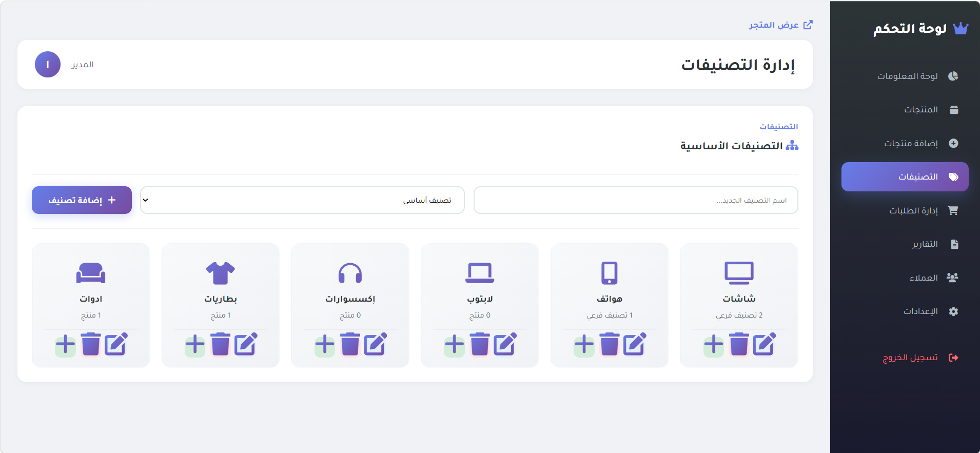980x453 pixels.
Task: Click the monitor icon of شاشات
Action: point(739,273)
